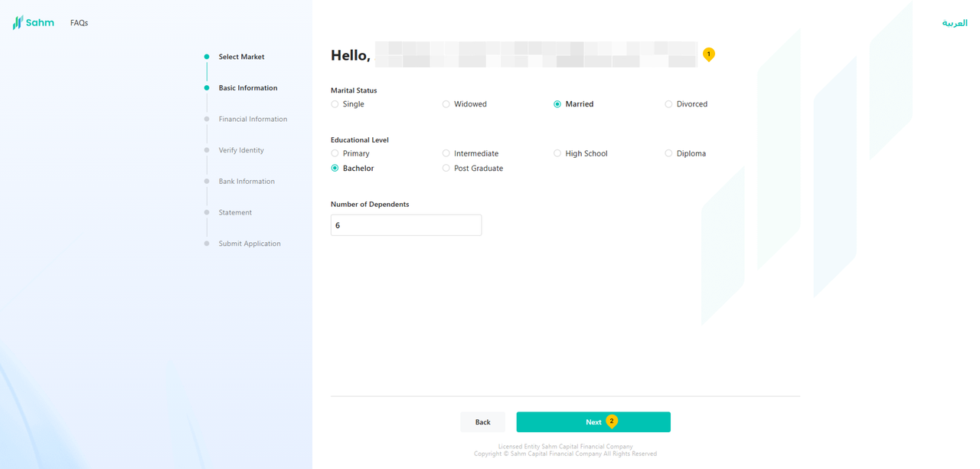980x469 pixels.
Task: Select Divorced marital status
Action: pos(669,104)
